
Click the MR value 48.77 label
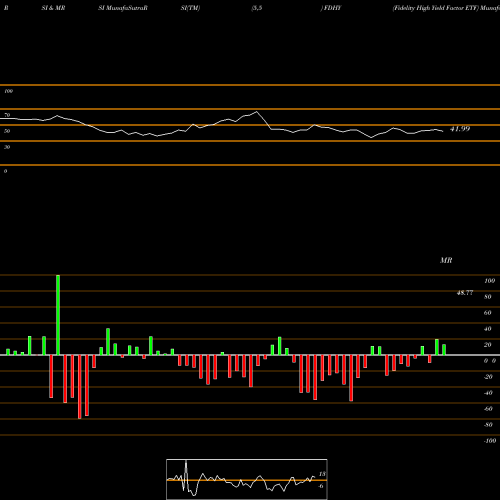[465, 293]
